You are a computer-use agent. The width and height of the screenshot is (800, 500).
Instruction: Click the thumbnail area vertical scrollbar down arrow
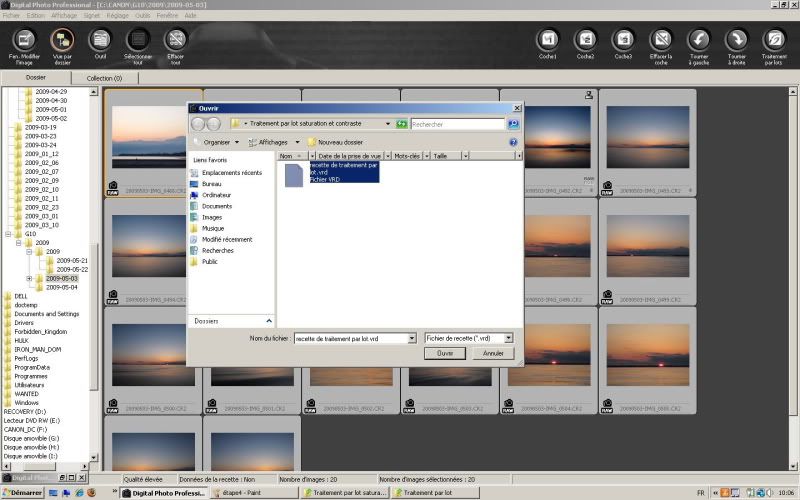(792, 466)
